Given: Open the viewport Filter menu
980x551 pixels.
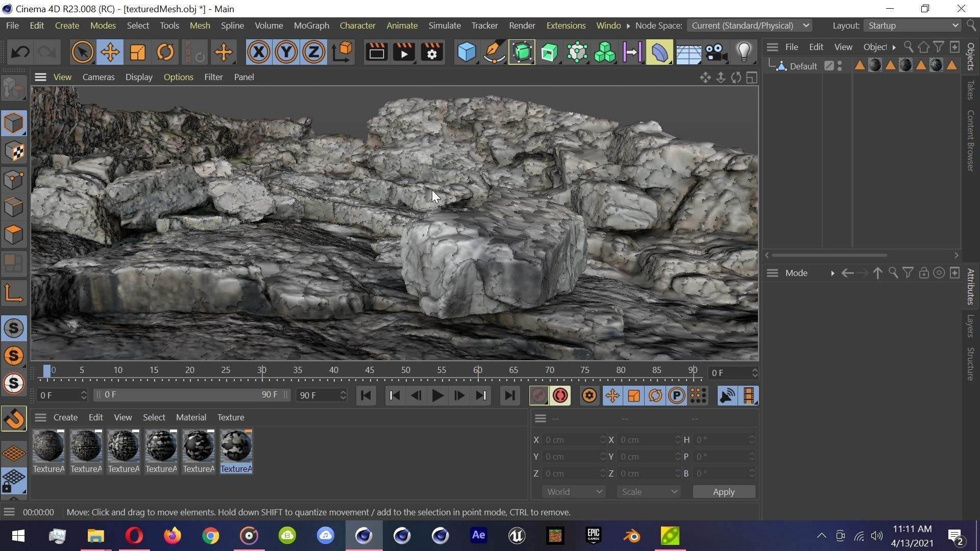Looking at the screenshot, I should coord(213,77).
